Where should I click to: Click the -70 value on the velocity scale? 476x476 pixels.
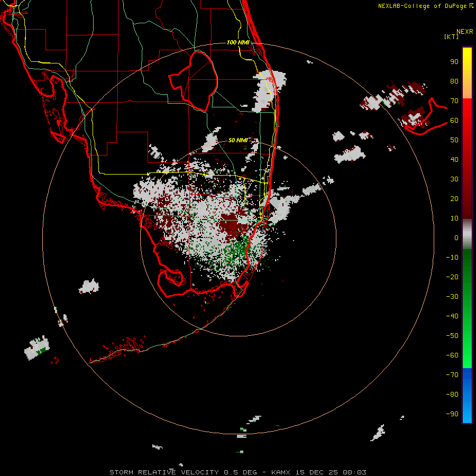(452, 374)
